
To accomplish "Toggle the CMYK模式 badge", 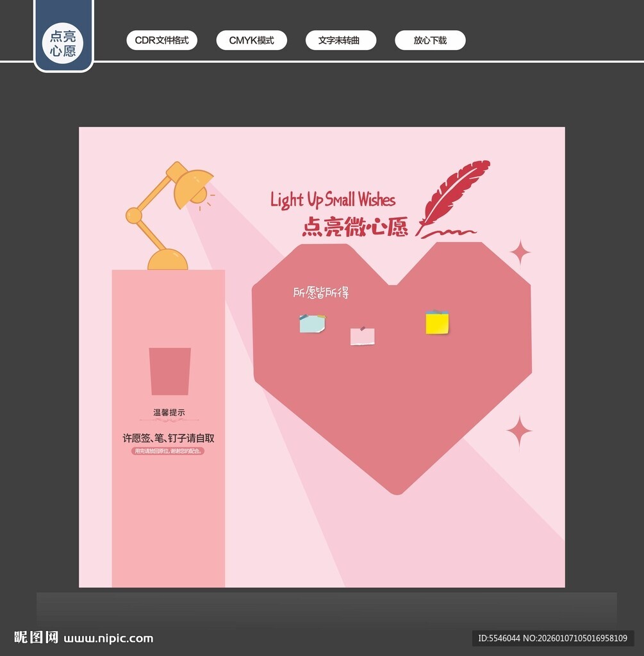I will [x=251, y=40].
